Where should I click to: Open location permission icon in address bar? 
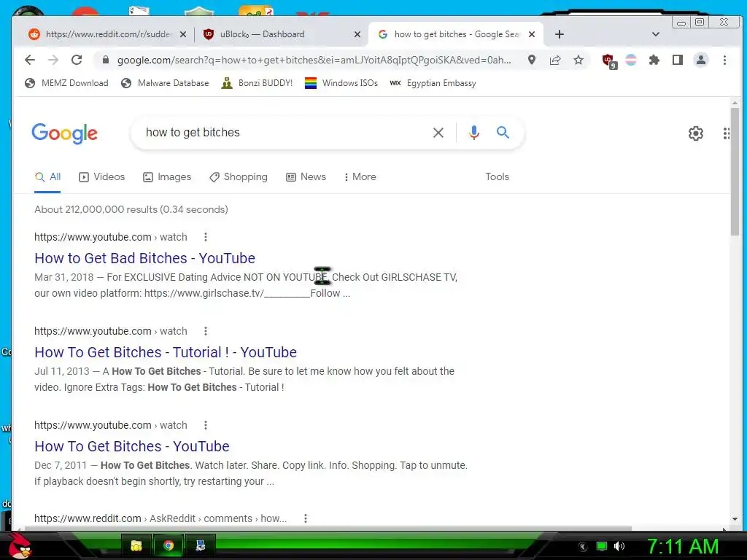click(532, 60)
